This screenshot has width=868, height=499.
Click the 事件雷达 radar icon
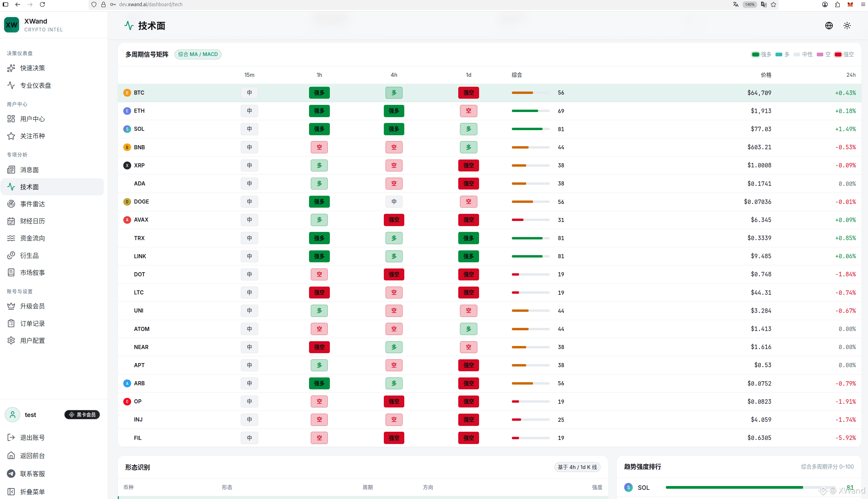tap(11, 204)
